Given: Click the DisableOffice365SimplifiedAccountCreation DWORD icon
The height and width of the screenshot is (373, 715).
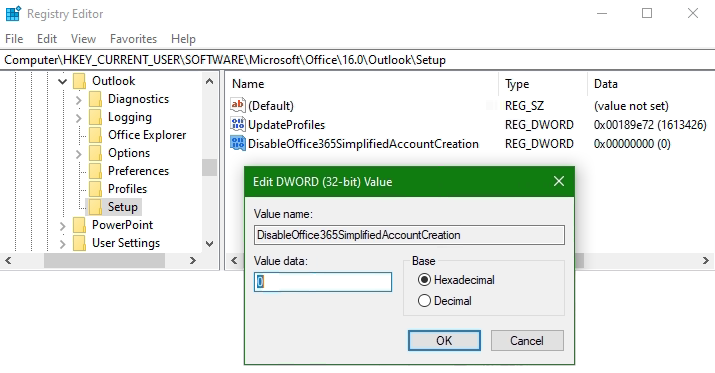Looking at the screenshot, I should (238, 144).
